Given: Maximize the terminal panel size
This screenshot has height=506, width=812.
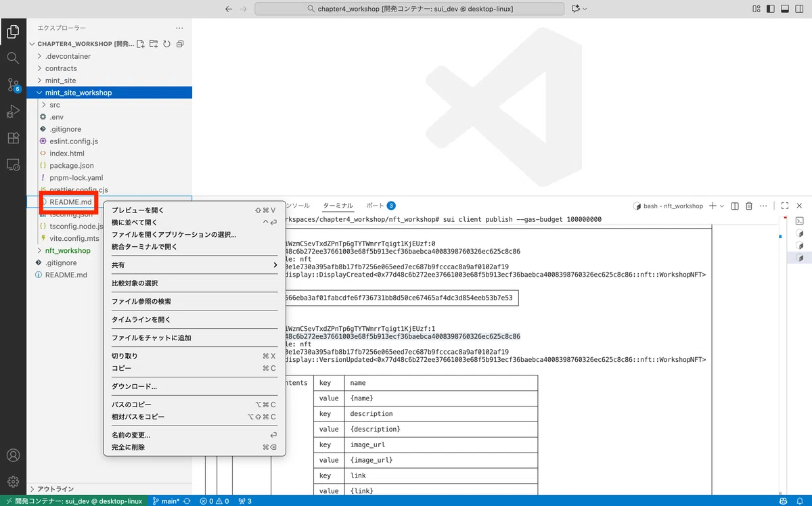Looking at the screenshot, I should [x=785, y=206].
